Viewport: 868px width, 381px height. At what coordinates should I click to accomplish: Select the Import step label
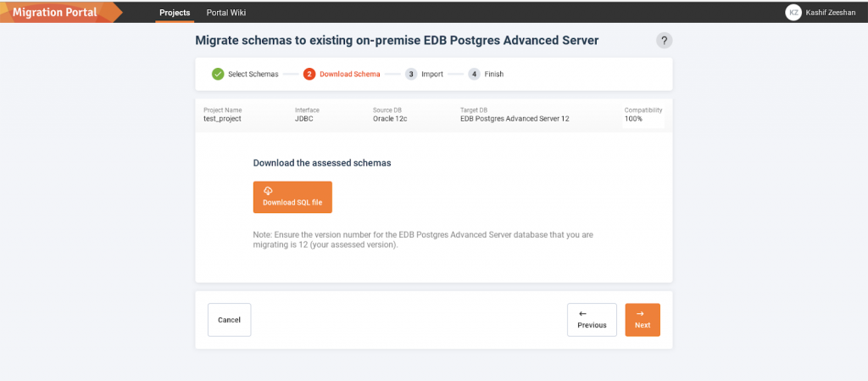click(x=432, y=75)
